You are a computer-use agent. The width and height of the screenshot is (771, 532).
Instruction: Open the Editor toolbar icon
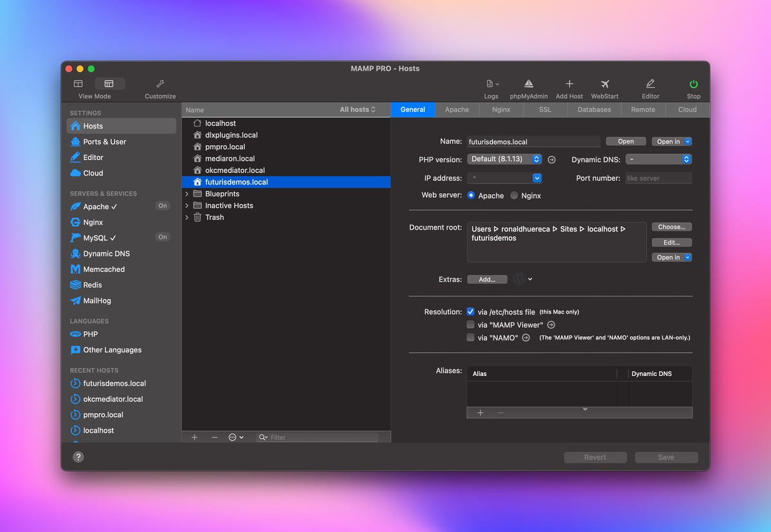click(x=650, y=84)
